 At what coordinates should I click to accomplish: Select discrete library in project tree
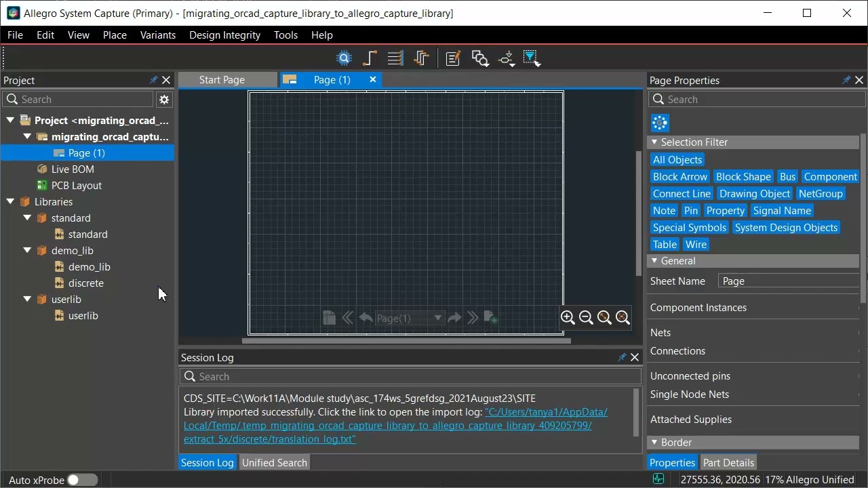coord(86,283)
